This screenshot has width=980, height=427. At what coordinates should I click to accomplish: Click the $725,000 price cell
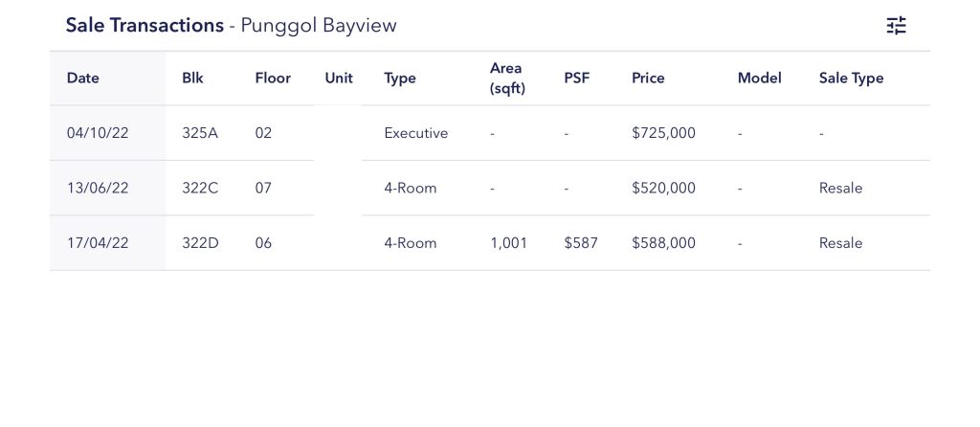[663, 133]
